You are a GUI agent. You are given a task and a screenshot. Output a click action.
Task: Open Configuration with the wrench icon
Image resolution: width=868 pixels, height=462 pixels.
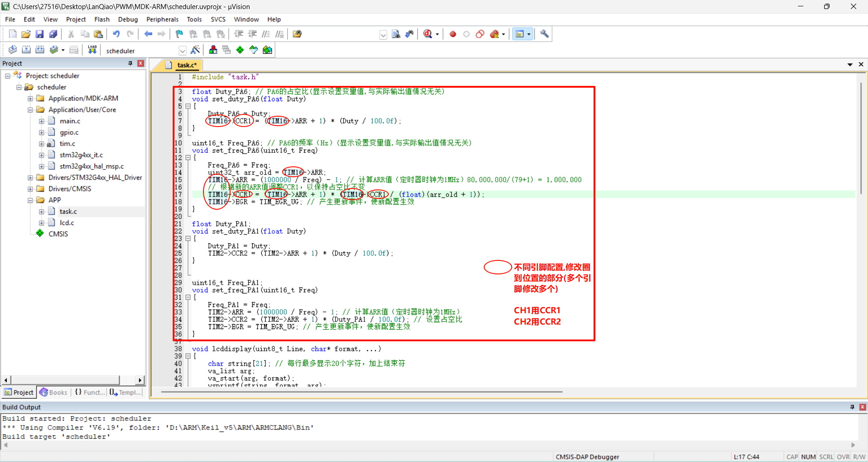[x=544, y=34]
